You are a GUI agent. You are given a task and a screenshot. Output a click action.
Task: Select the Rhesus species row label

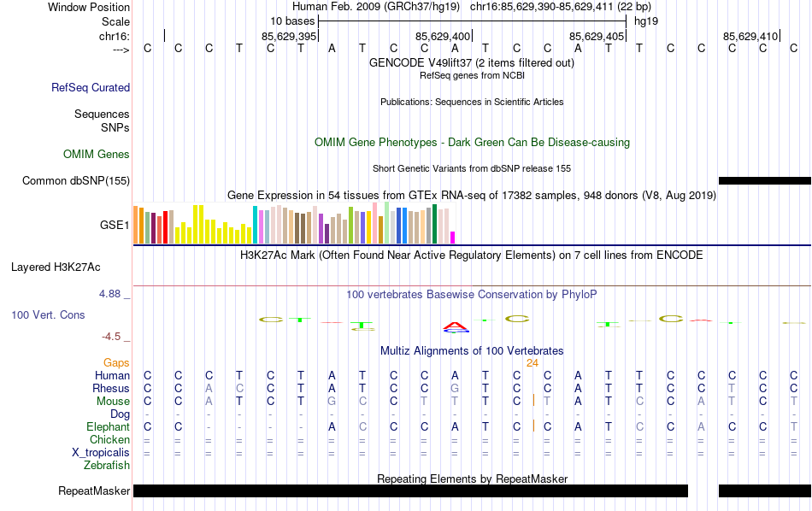pos(111,388)
